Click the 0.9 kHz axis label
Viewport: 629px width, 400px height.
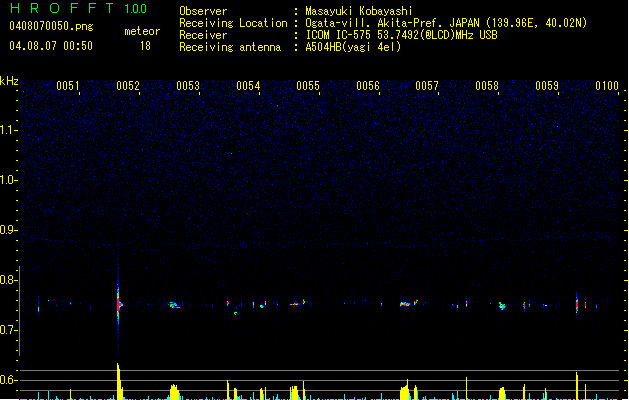pyautogui.click(x=8, y=230)
